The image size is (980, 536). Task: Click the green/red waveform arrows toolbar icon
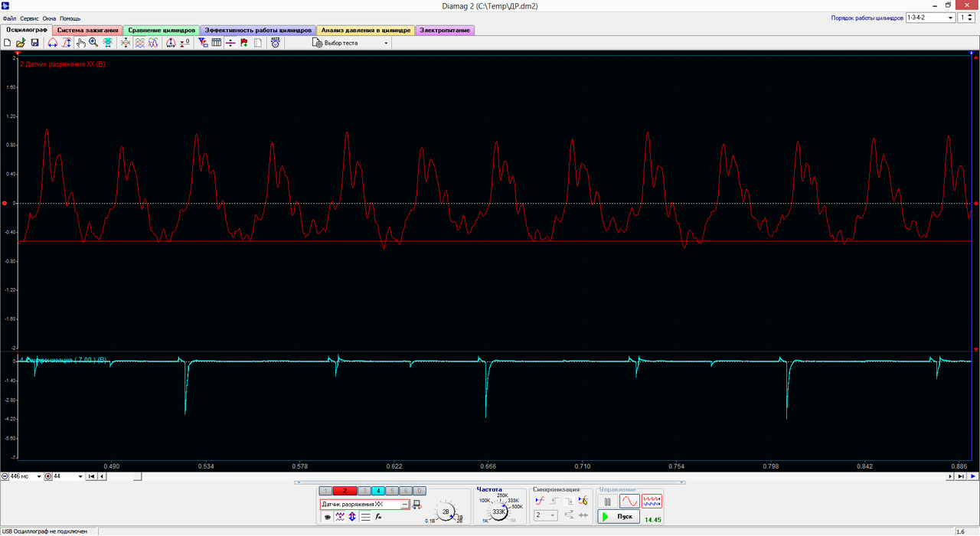pyautogui.click(x=126, y=43)
